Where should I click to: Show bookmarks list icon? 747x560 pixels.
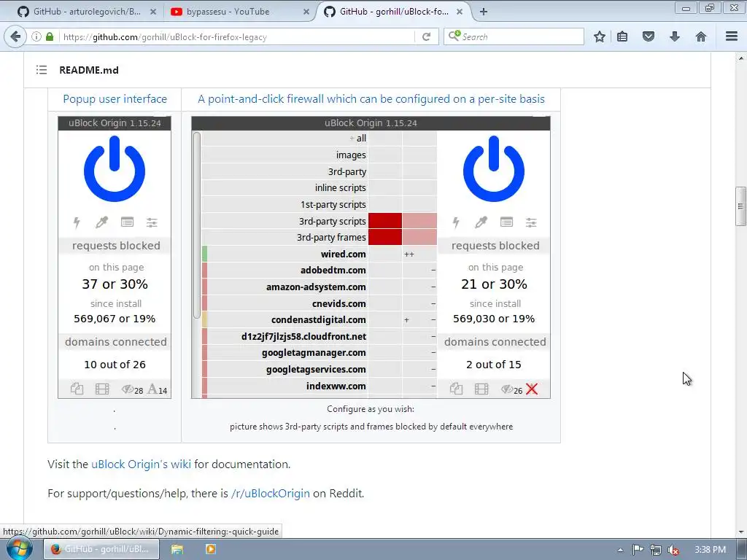(622, 36)
